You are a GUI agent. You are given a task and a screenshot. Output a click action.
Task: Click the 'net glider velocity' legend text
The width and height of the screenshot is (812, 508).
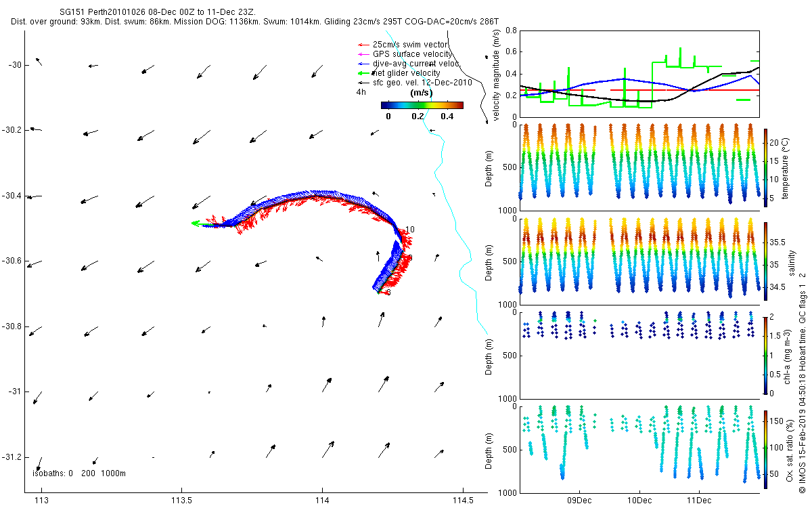406,73
